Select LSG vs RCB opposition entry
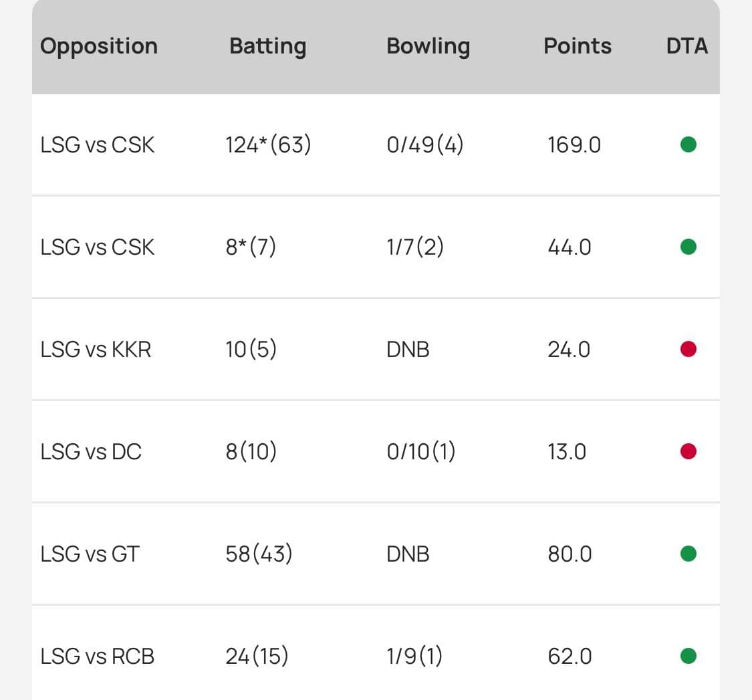The image size is (752, 700). click(x=97, y=657)
